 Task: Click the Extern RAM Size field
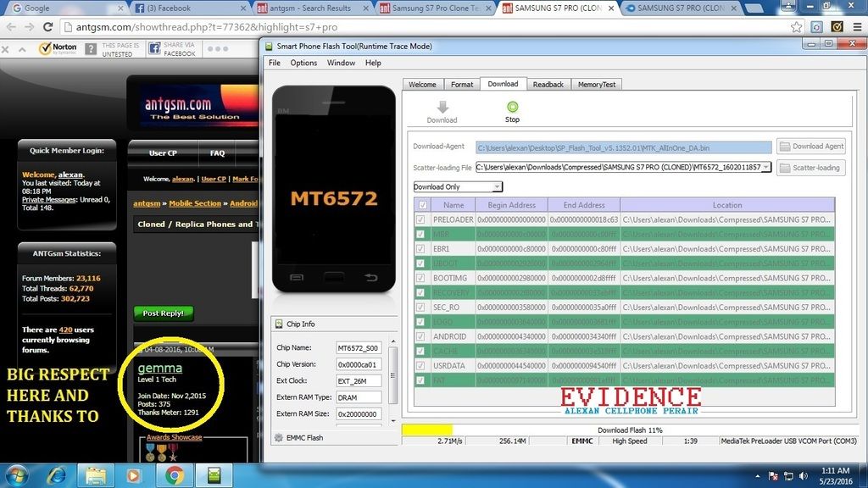[359, 413]
